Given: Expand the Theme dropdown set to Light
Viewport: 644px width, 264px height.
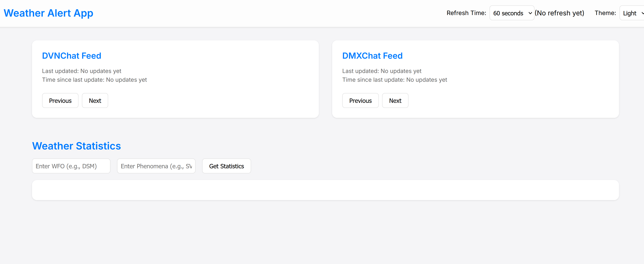Looking at the screenshot, I should (x=632, y=13).
